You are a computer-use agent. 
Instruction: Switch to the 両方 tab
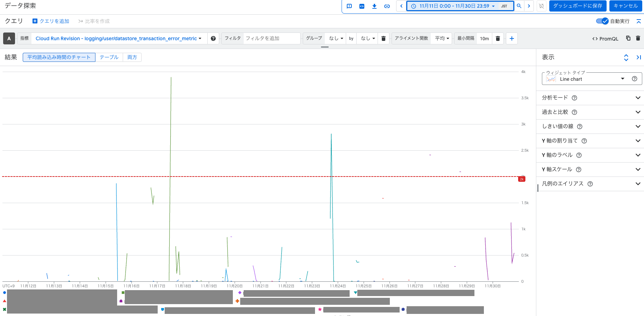point(132,57)
